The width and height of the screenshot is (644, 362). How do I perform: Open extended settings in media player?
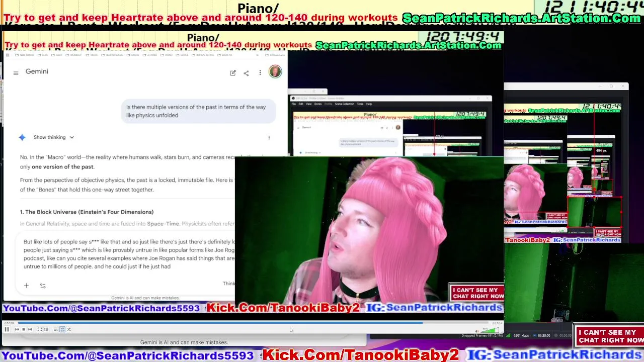point(46,329)
